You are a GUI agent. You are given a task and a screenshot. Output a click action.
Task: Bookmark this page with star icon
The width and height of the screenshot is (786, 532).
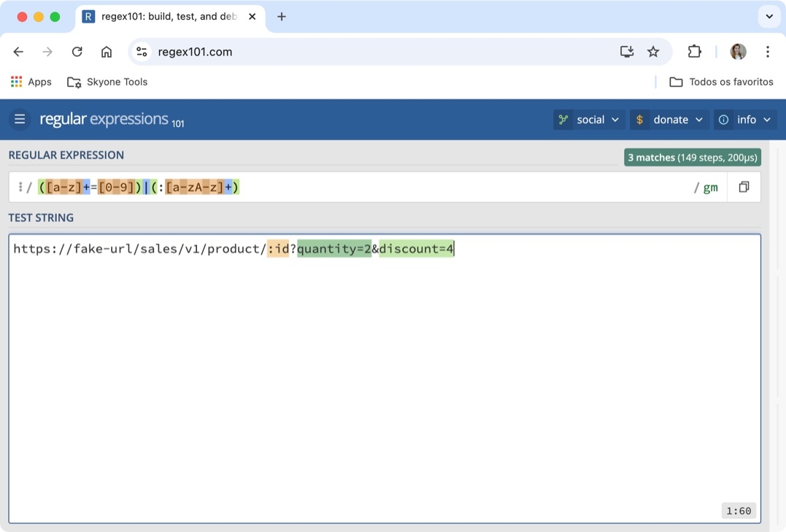click(x=653, y=52)
